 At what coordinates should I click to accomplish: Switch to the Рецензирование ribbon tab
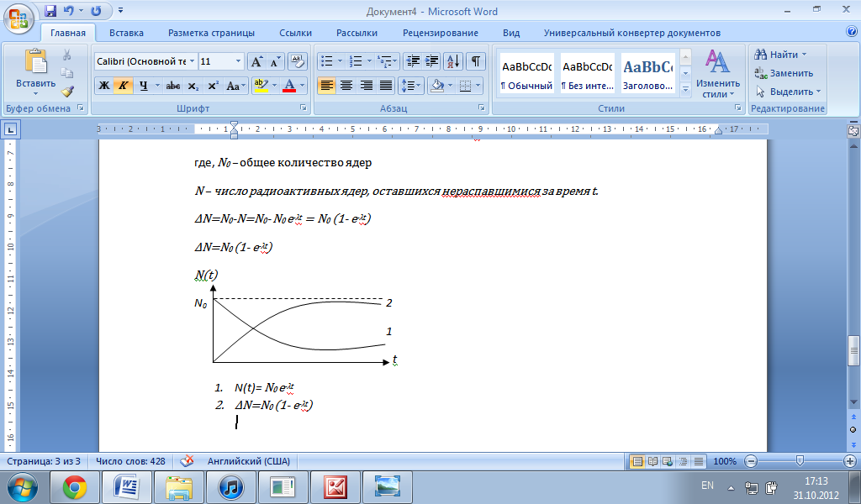(441, 33)
